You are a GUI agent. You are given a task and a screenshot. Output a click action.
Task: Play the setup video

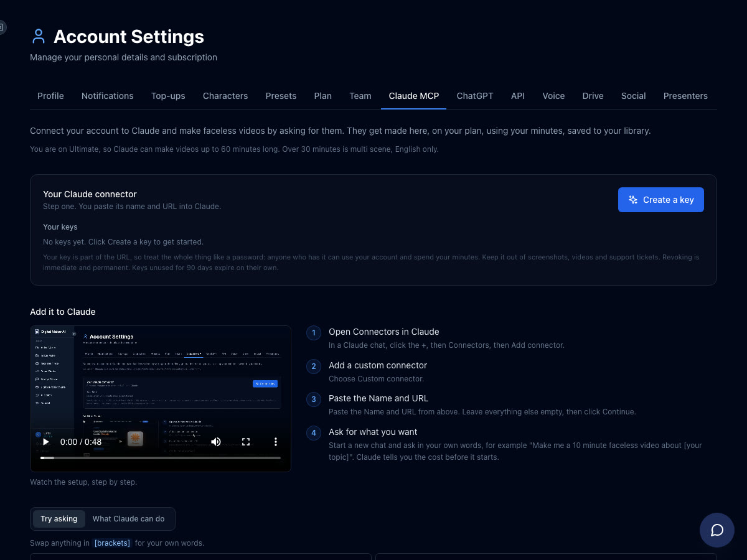[x=45, y=442]
